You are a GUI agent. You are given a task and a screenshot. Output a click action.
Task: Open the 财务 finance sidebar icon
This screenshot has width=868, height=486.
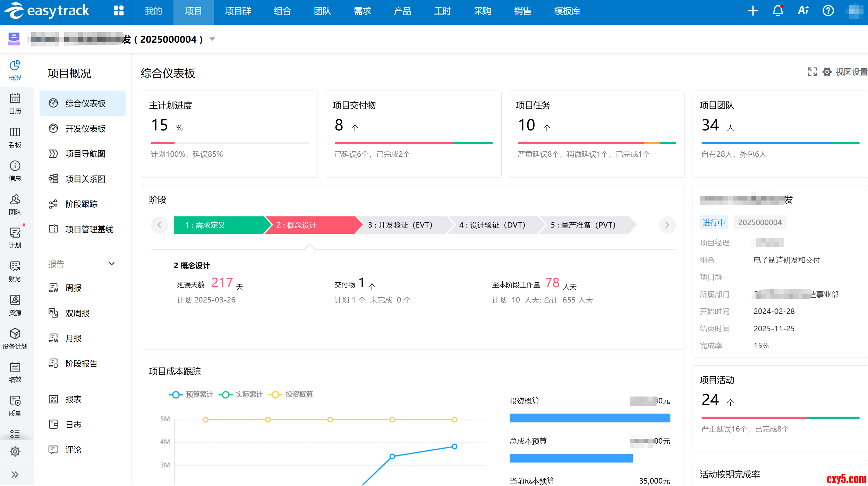pyautogui.click(x=15, y=271)
